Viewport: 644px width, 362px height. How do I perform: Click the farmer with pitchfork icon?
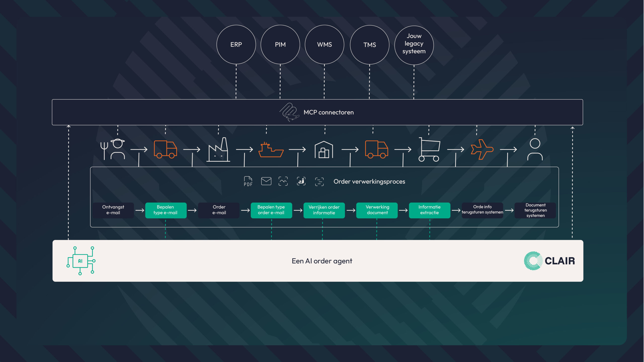112,149
